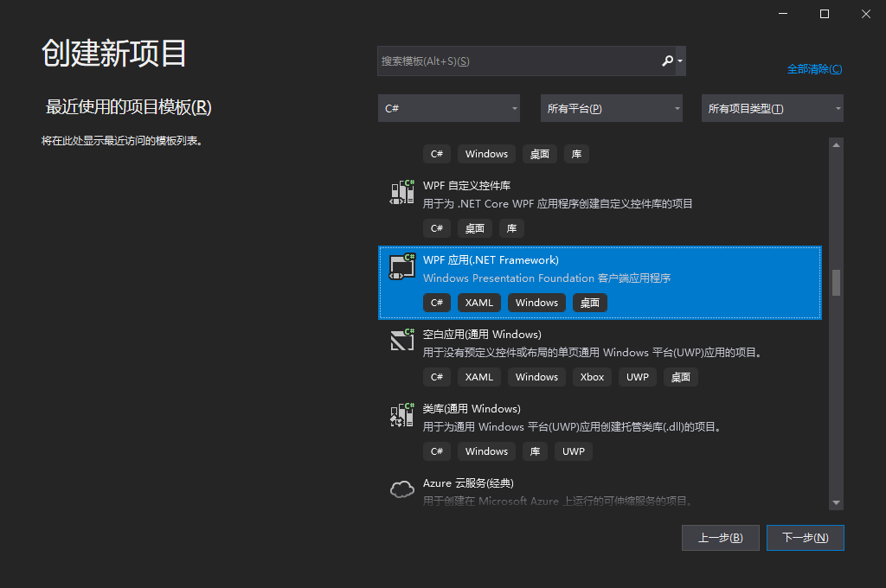Click the UWP tag under 空白应用
The height and width of the screenshot is (588, 886).
tap(638, 377)
